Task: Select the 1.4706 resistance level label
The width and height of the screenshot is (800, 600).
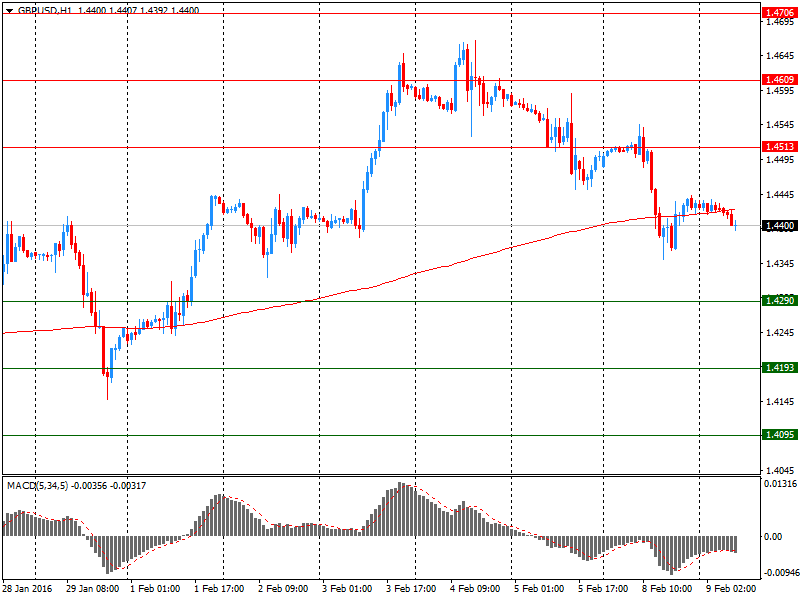Action: pos(780,13)
